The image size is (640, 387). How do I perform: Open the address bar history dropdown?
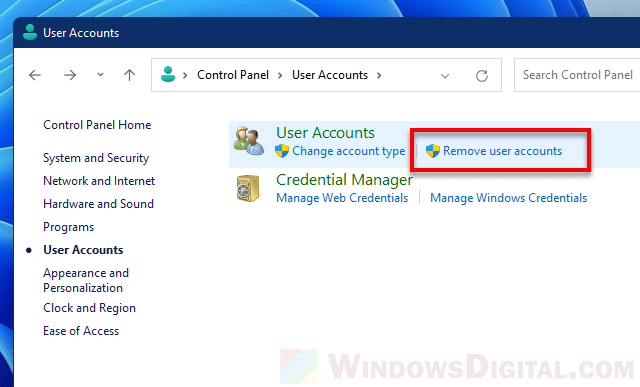tap(445, 76)
